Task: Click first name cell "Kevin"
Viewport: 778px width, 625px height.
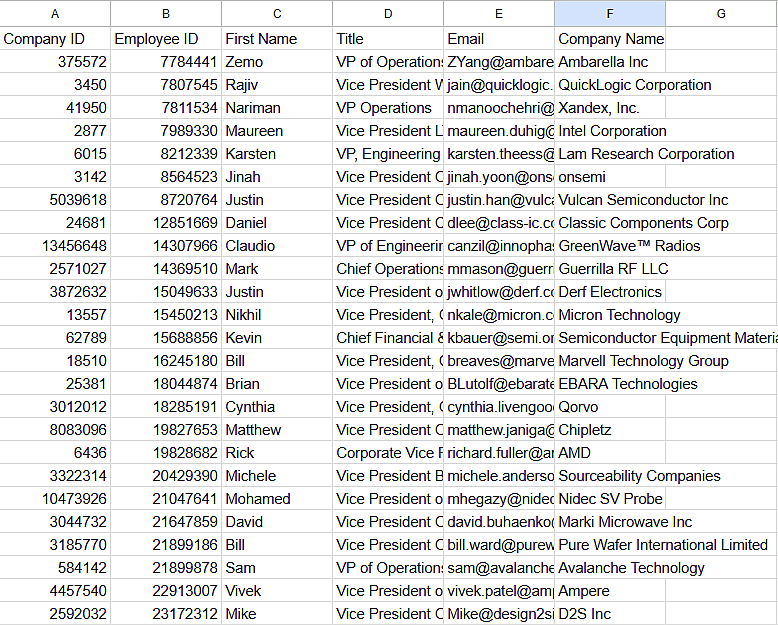Action: click(x=277, y=338)
